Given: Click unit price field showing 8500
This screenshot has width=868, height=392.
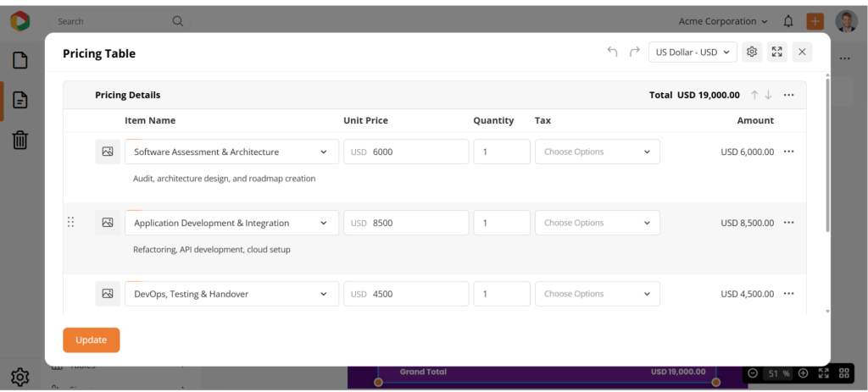Looking at the screenshot, I should pyautogui.click(x=406, y=223).
